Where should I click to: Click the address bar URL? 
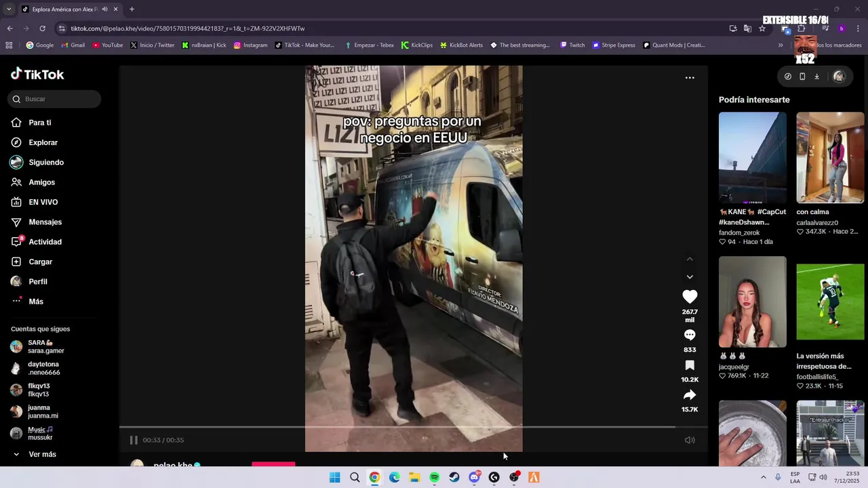point(188,28)
